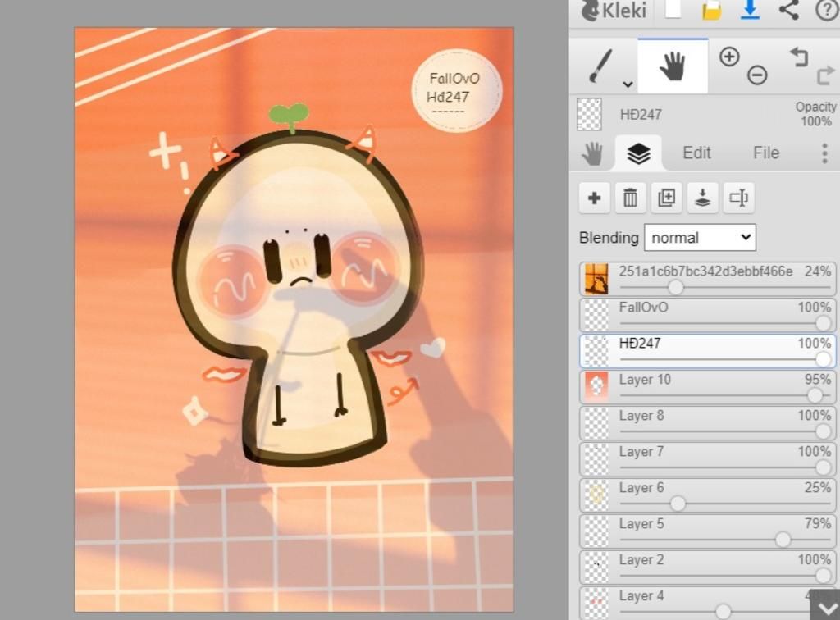
Task: Select Layer 8
Action: (708, 423)
